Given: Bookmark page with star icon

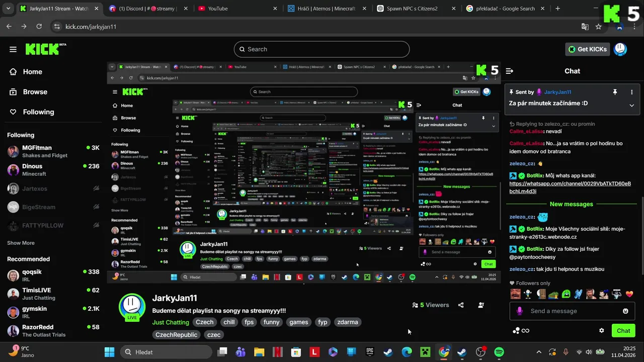Looking at the screenshot, I should click(598, 27).
